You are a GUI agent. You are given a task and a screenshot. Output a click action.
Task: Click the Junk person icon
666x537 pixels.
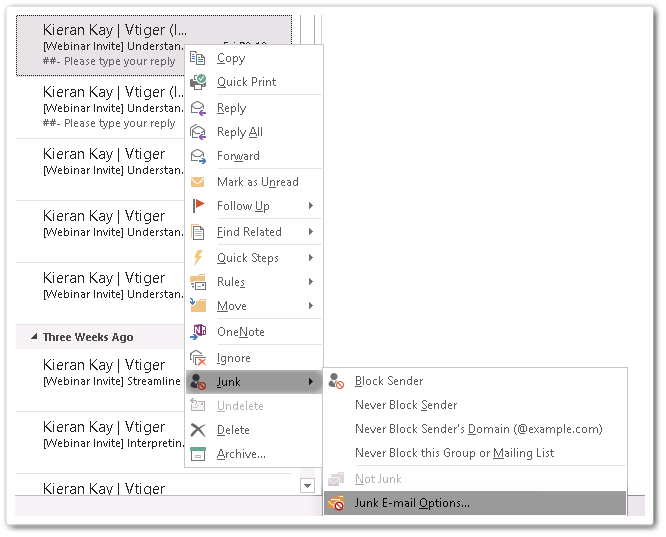[198, 382]
